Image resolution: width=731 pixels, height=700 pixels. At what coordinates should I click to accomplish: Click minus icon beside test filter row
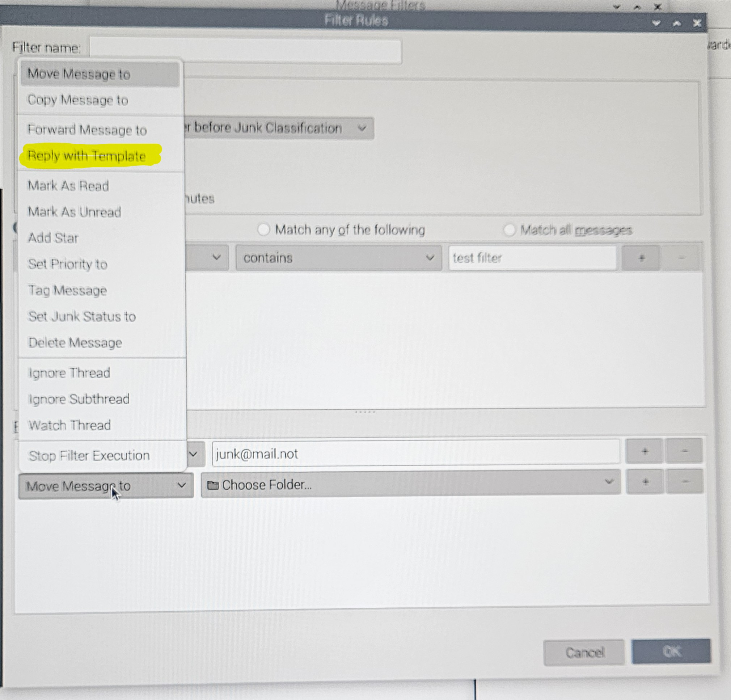point(681,258)
